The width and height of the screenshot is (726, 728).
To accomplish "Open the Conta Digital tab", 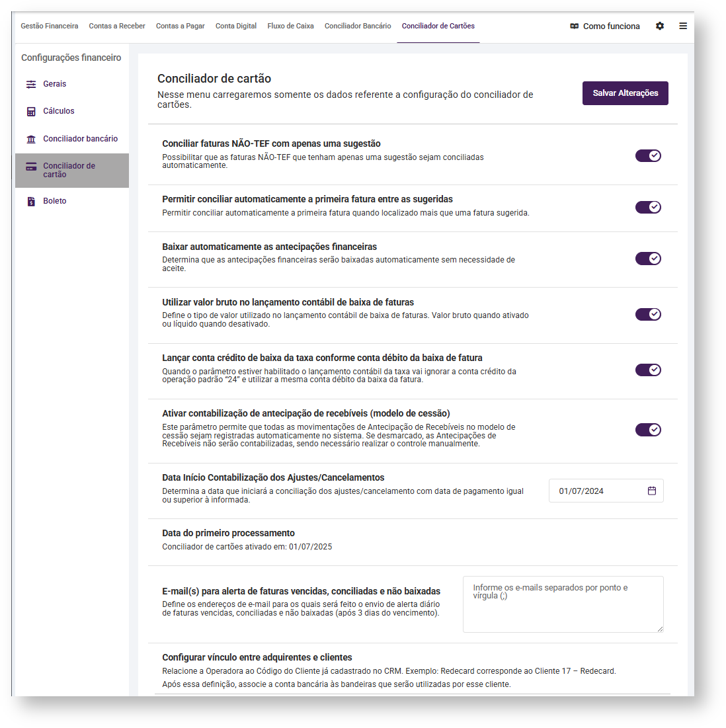I will click(236, 26).
